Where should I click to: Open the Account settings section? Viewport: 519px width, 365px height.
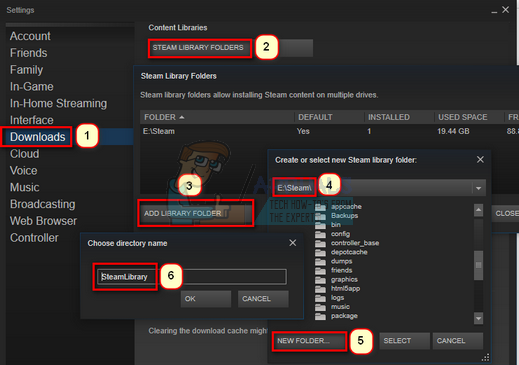tap(30, 36)
